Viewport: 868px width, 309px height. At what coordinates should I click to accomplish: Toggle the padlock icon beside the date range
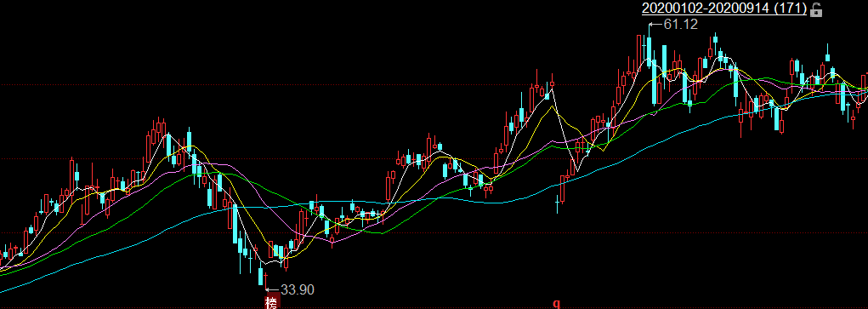coord(816,9)
